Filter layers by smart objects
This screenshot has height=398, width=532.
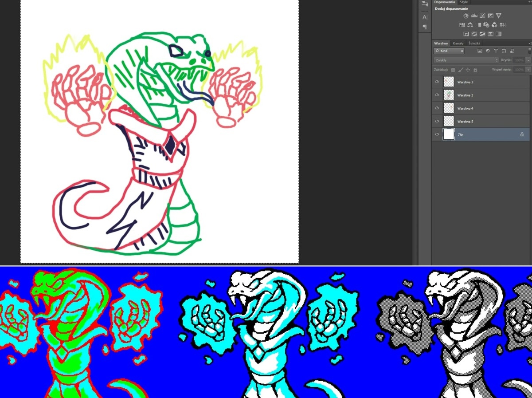512,51
